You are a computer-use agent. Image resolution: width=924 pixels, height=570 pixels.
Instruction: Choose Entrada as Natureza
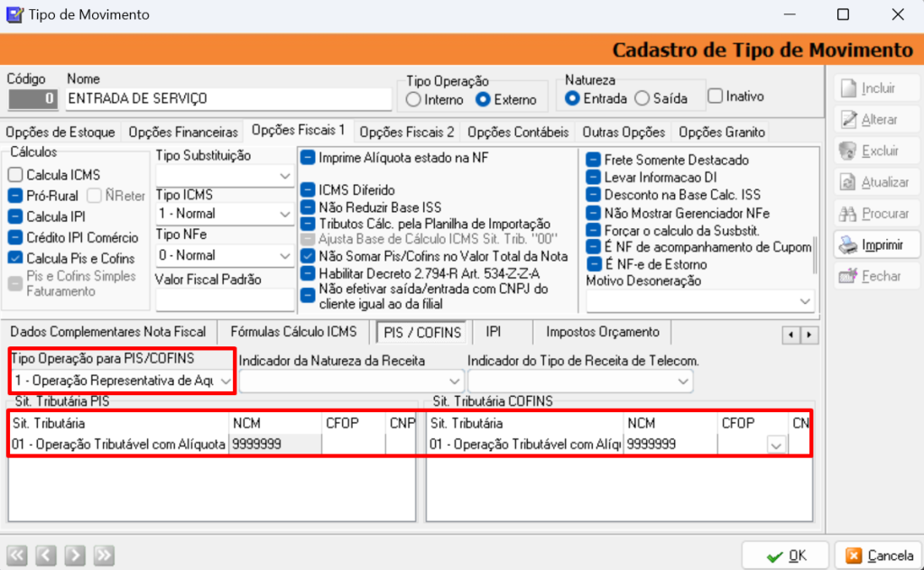(572, 98)
